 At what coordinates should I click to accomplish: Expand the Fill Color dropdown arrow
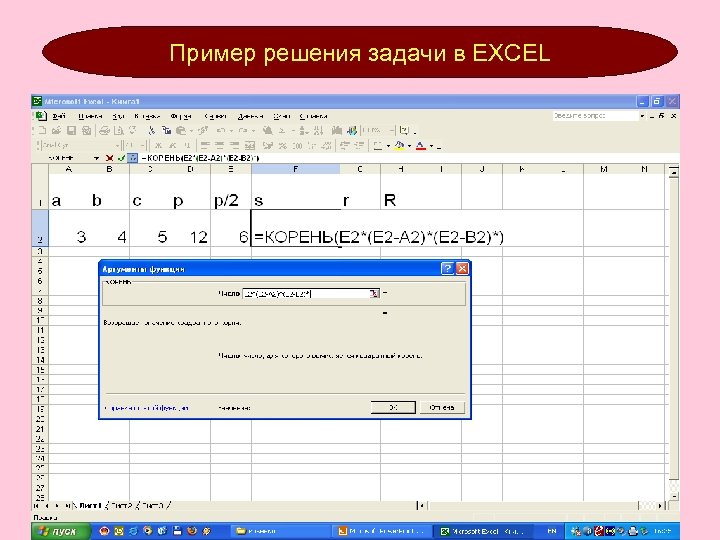tap(410, 146)
